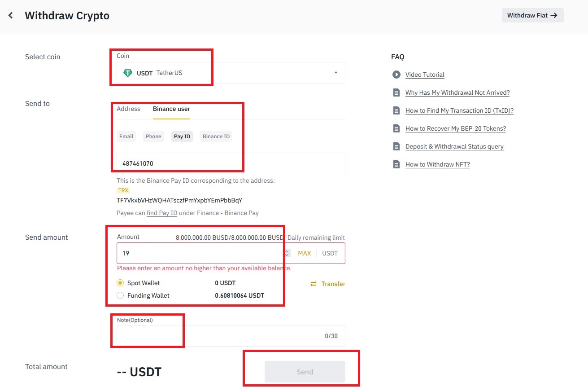Open How to Recover My BEP-20 Tokens
The image size is (588, 387).
[456, 128]
